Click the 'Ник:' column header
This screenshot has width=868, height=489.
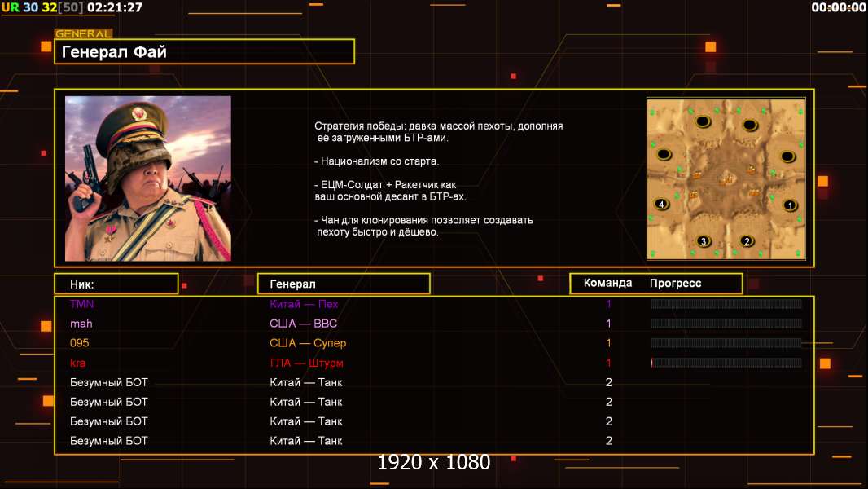point(116,284)
